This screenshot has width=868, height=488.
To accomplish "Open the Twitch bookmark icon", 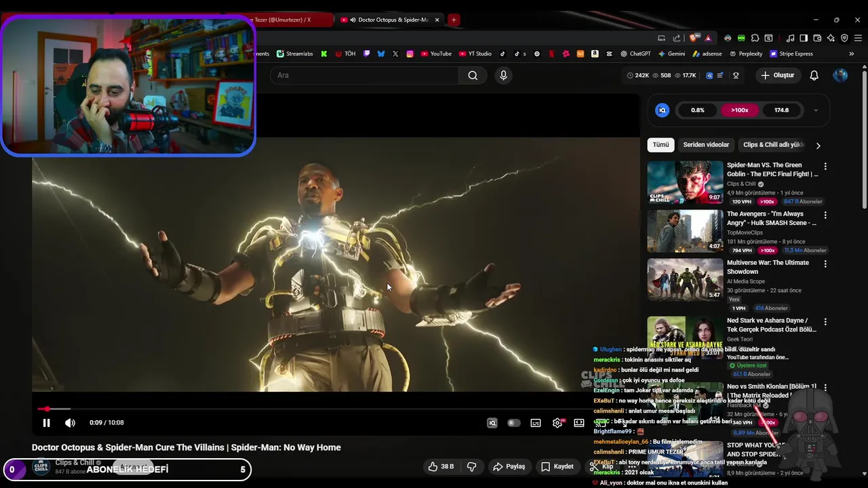I will coord(367,54).
